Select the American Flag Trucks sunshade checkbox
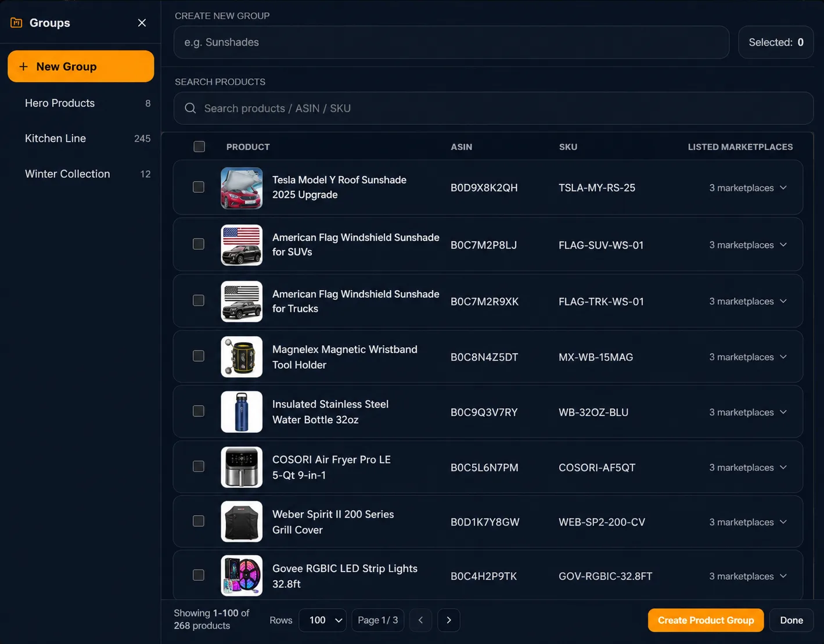 199,300
